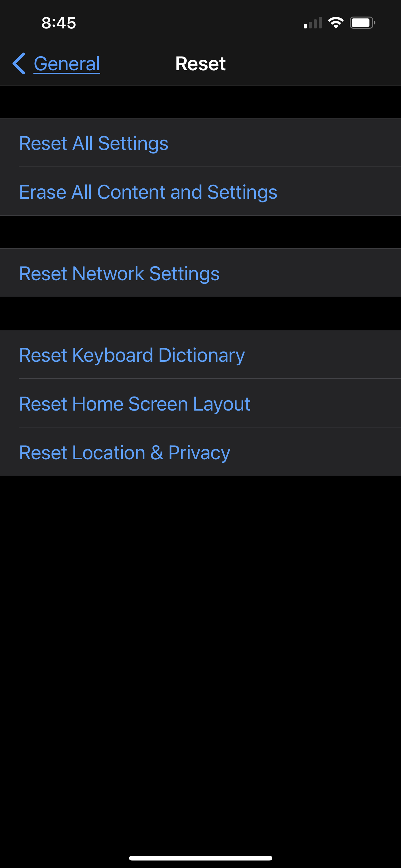401x868 pixels.
Task: Go back via the General link
Action: coord(67,64)
